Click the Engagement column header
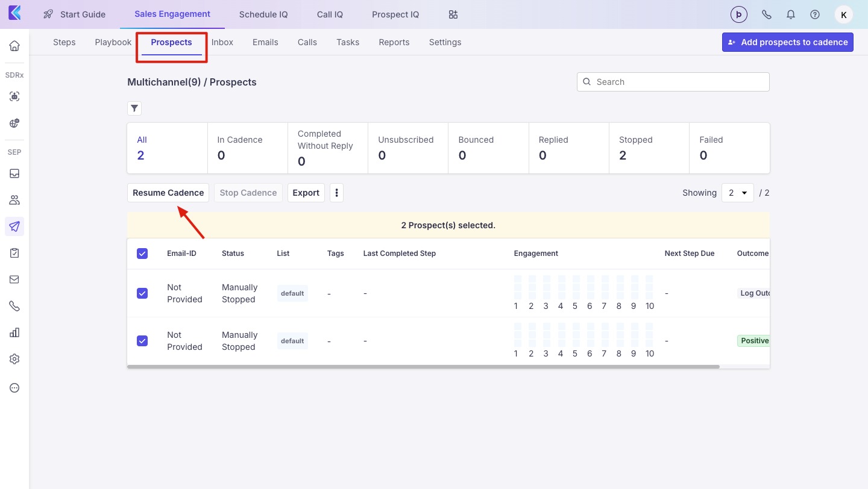 [x=536, y=254]
